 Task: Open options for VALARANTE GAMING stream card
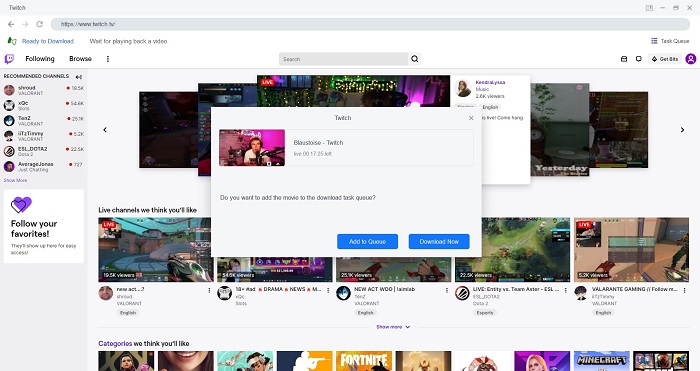pos(684,290)
